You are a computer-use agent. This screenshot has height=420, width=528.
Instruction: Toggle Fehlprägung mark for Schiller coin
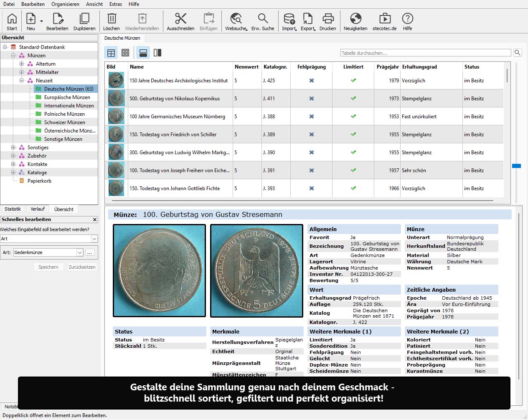coord(311,135)
